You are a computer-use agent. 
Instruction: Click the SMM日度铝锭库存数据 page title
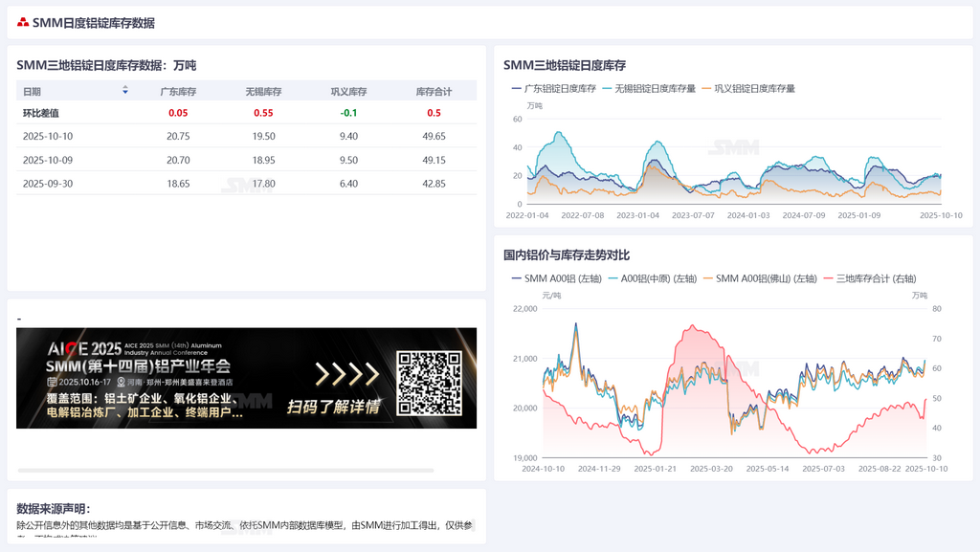(x=94, y=23)
